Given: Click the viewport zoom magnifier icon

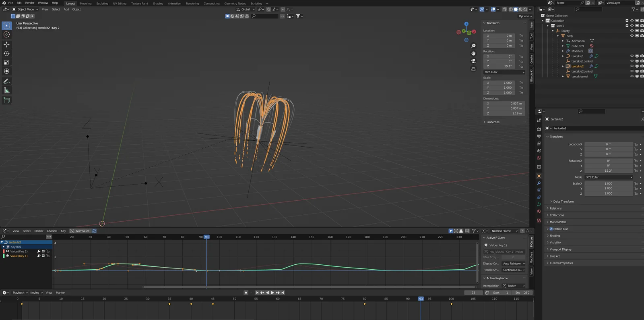Looking at the screenshot, I should click(x=473, y=46).
